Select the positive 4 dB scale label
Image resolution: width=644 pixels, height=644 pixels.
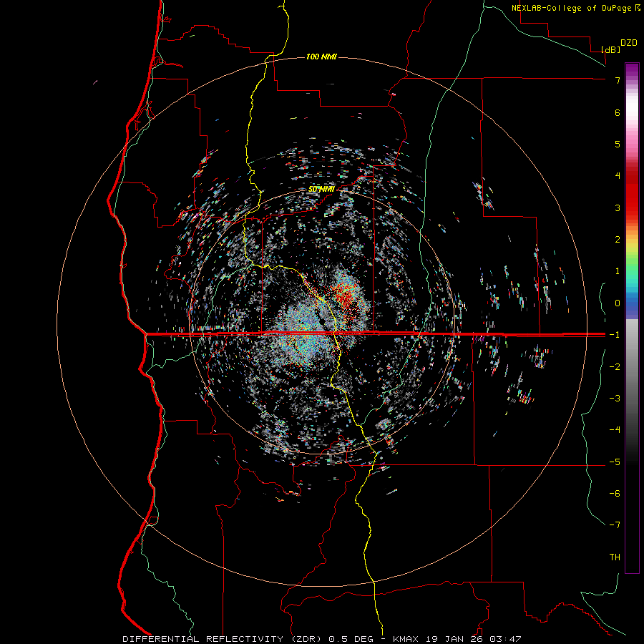tap(618, 176)
